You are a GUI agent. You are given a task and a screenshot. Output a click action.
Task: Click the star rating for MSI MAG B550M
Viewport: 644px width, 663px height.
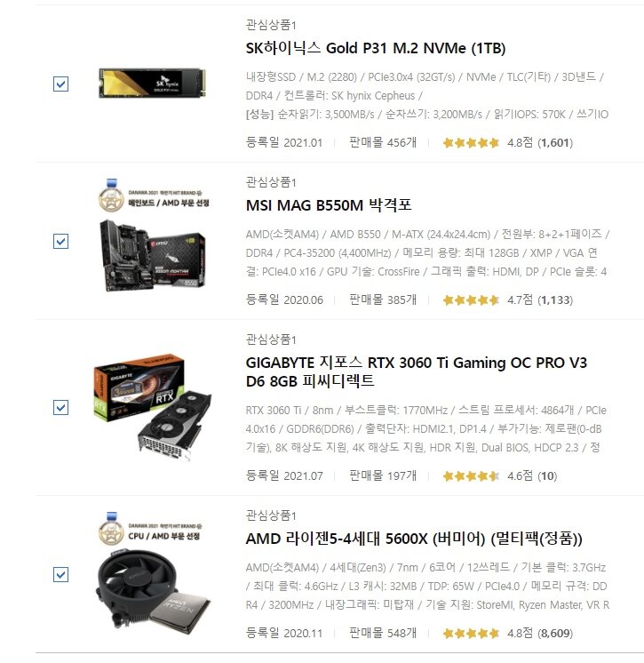[x=471, y=300]
